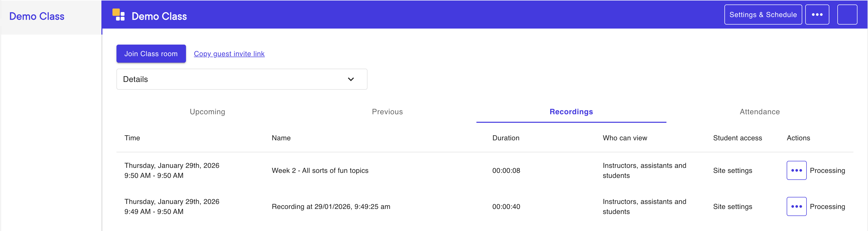Select the Recordings tab
The width and height of the screenshot is (868, 231).
coord(571,112)
